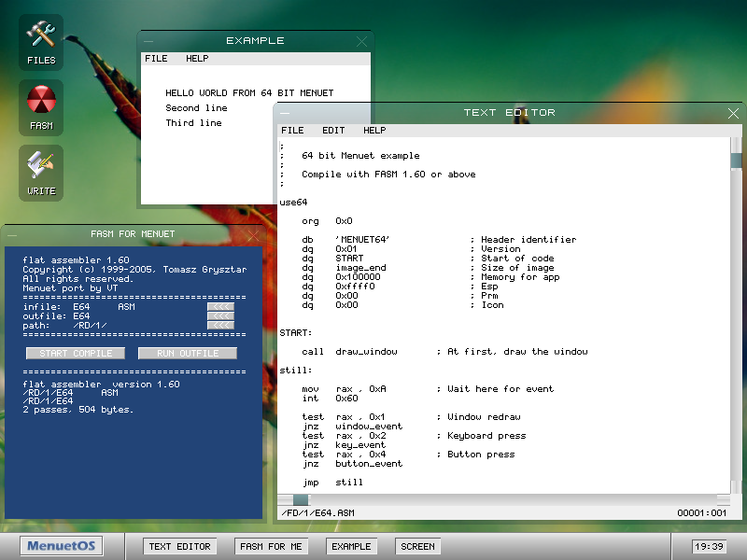Switch to SCREEN taskbar button

417,546
